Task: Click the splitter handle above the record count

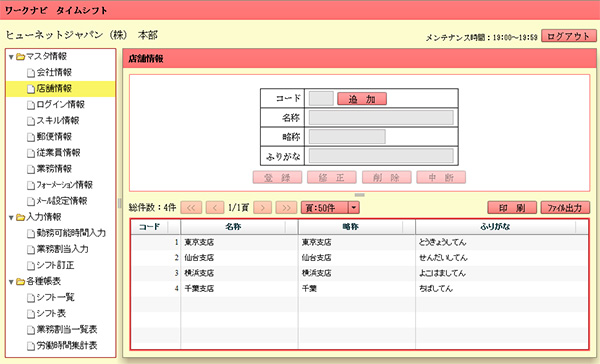Action: 359,195
